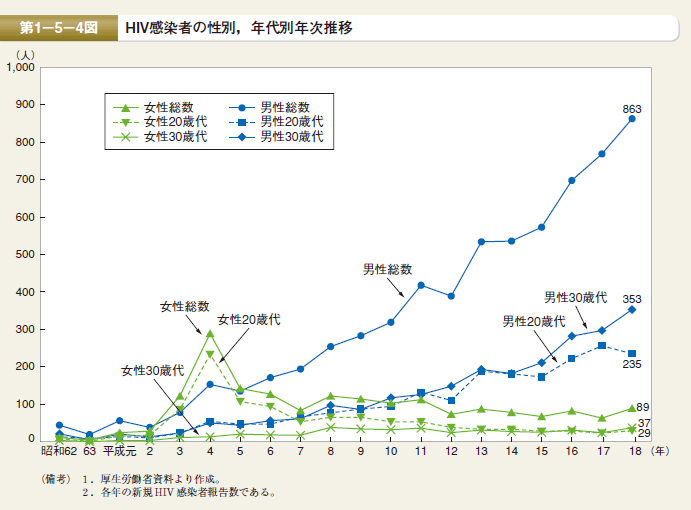Image resolution: width=691 pixels, height=510 pixels.
Task: Click the y-axis tick label 1,000
Action: click(x=20, y=67)
